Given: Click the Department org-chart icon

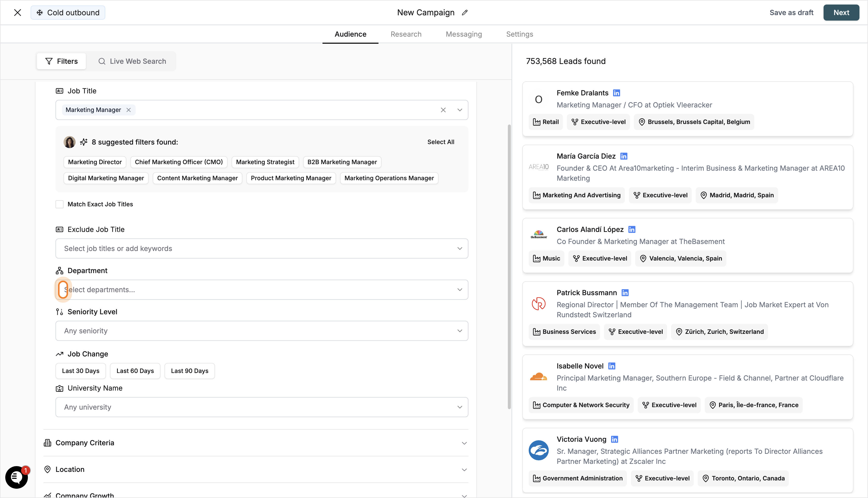Looking at the screenshot, I should coord(60,271).
